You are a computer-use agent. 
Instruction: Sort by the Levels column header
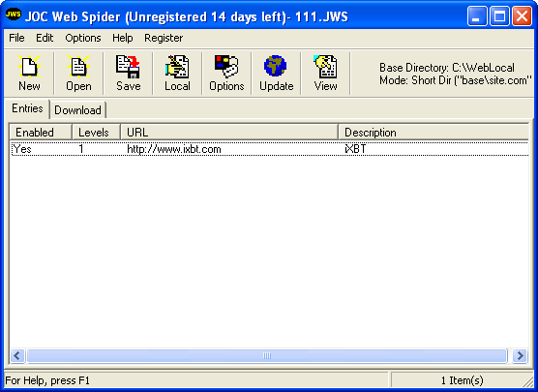[x=96, y=133]
